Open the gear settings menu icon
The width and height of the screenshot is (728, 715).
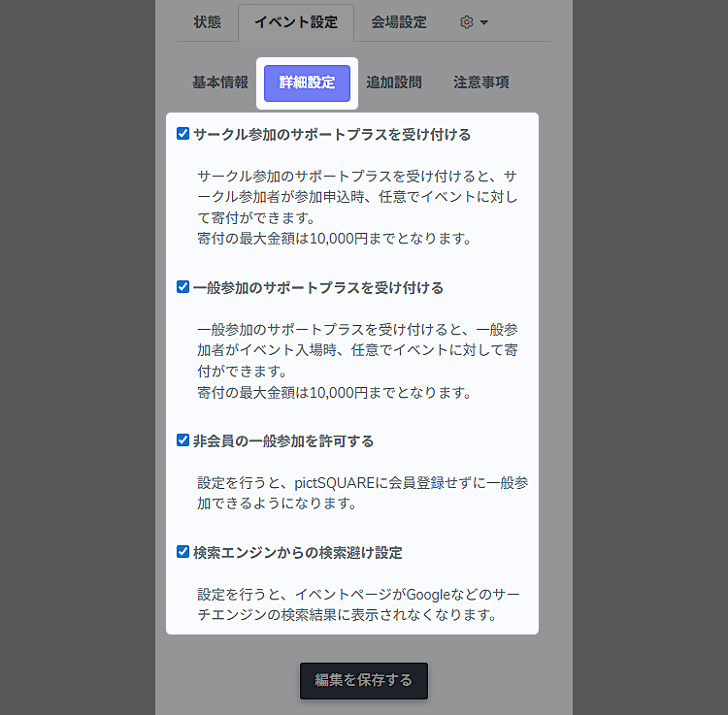coord(466,22)
